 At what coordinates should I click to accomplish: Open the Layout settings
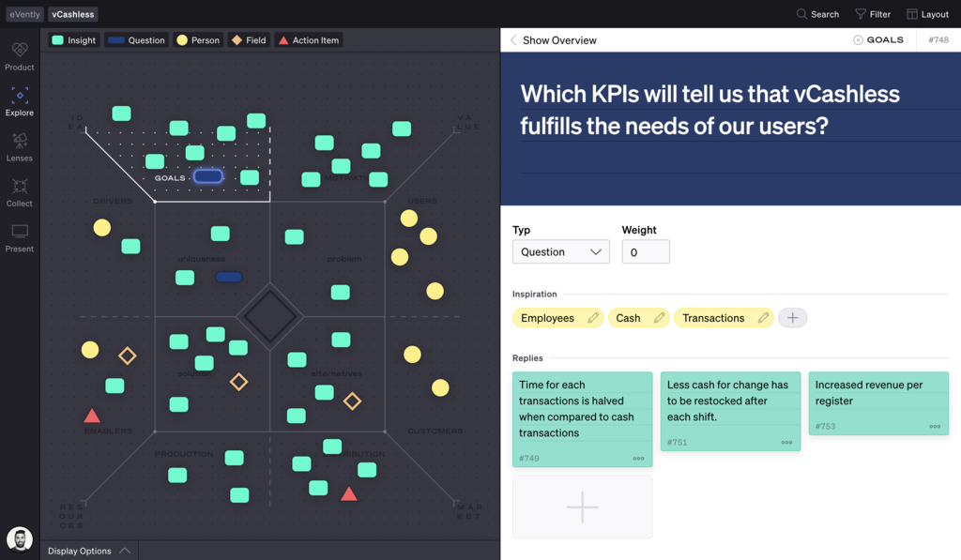[927, 14]
